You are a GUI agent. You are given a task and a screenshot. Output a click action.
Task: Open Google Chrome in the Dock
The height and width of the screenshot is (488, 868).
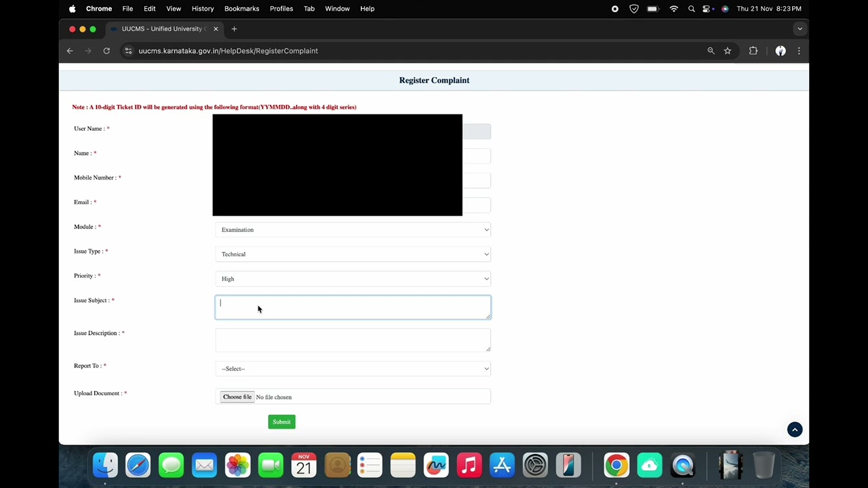tap(616, 466)
